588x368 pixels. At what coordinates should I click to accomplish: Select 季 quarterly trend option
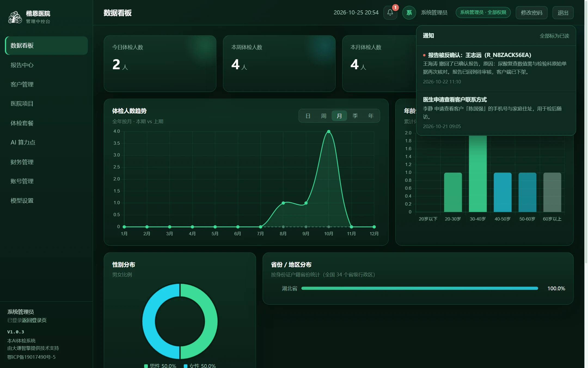tap(355, 116)
